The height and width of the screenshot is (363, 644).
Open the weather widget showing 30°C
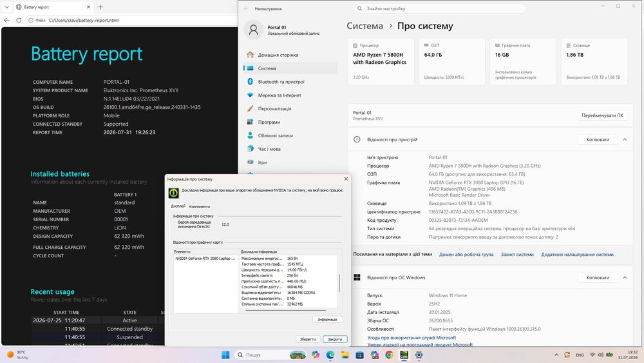tap(17, 355)
